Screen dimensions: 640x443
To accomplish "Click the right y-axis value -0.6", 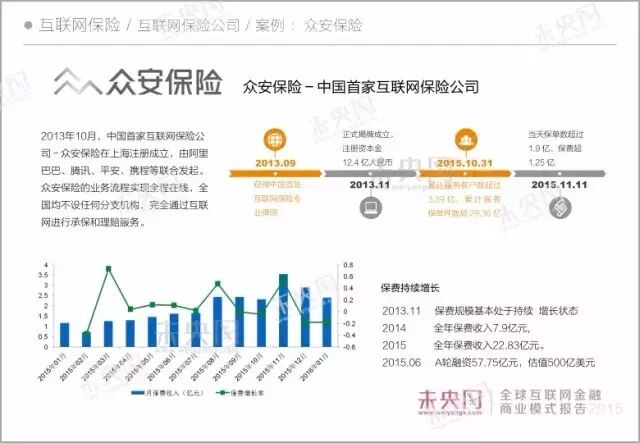I will (347, 347).
